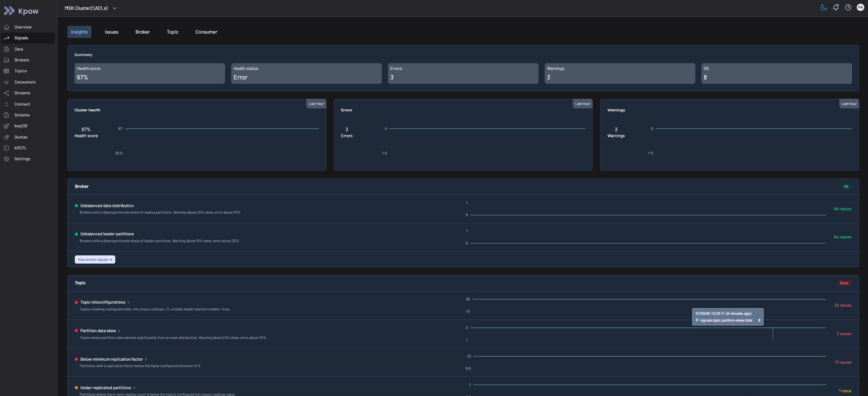Click the Connect icon in sidebar
This screenshot has height=396, width=868.
pyautogui.click(x=6, y=104)
